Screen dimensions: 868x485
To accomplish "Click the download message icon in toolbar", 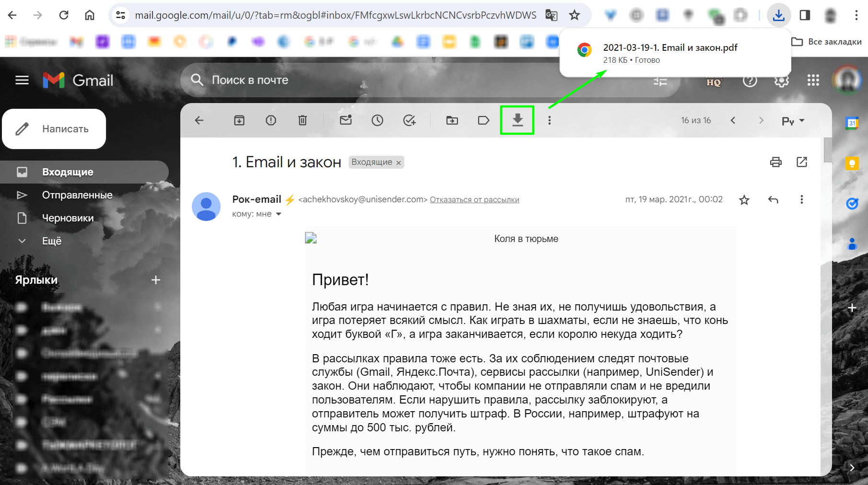I will pos(517,120).
